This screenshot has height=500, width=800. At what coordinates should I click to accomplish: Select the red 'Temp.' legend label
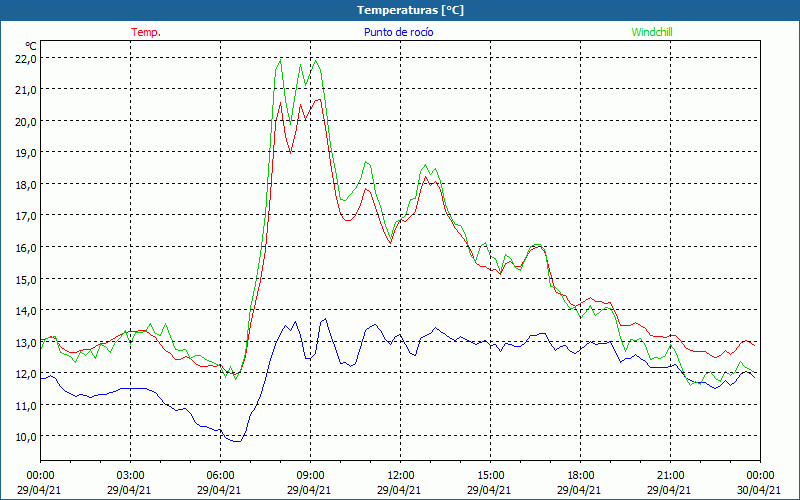pyautogui.click(x=146, y=32)
